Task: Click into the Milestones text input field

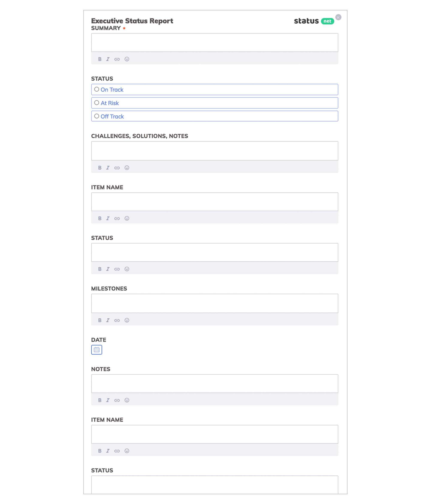Action: 215,303
